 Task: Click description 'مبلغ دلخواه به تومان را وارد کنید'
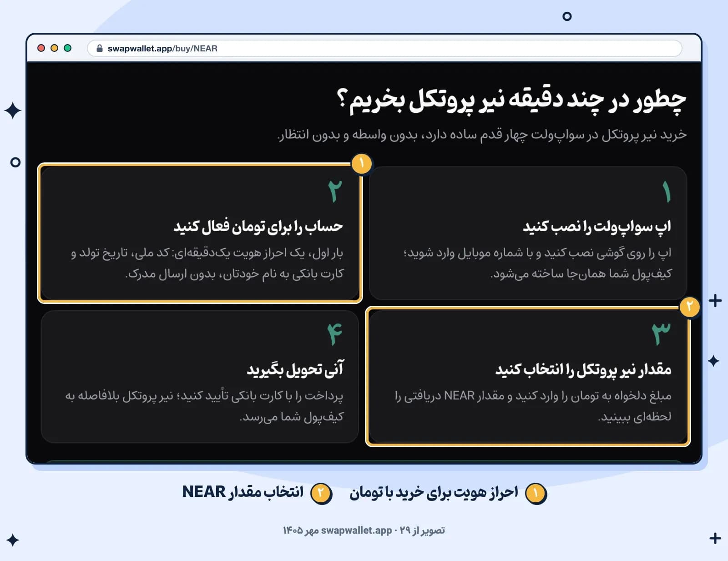(x=595, y=396)
